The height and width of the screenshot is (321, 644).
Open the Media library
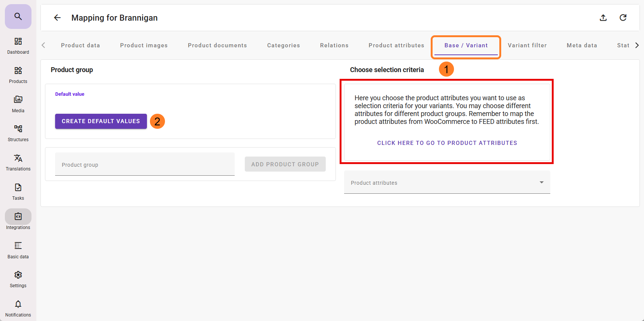click(x=18, y=104)
